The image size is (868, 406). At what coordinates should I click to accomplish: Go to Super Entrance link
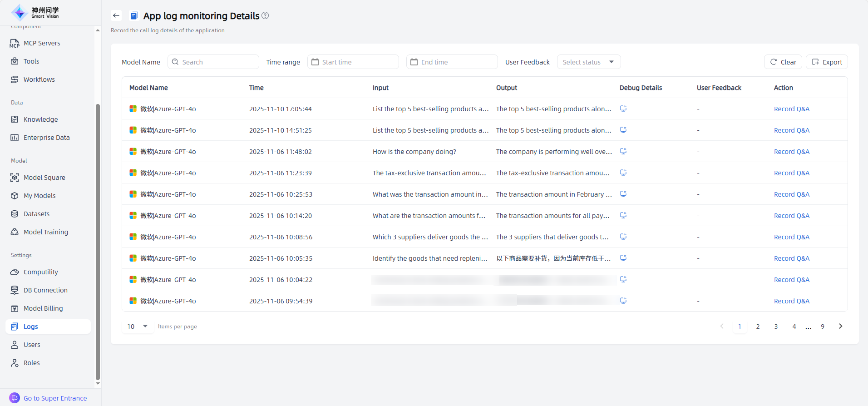(55, 398)
